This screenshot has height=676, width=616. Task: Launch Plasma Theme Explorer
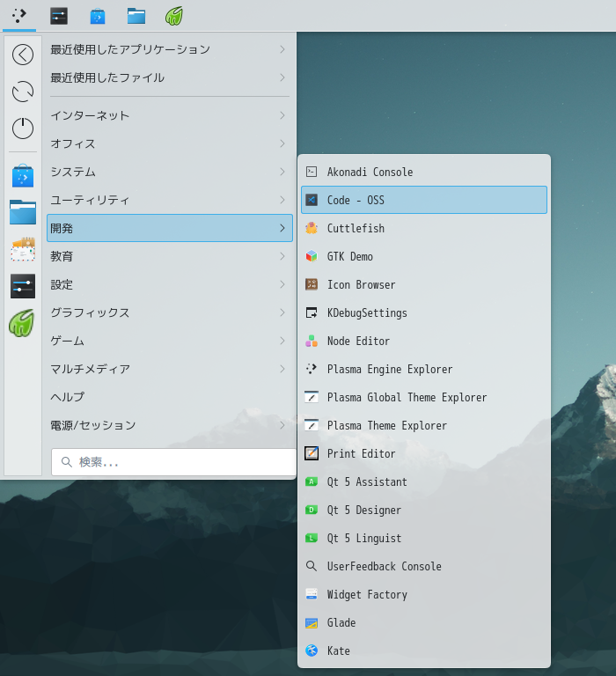pyautogui.click(x=424, y=425)
